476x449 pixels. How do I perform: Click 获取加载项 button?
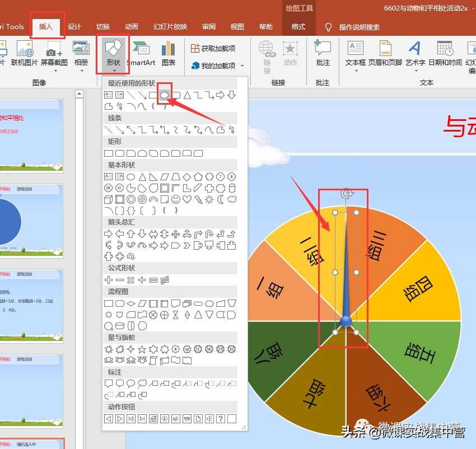213,48
